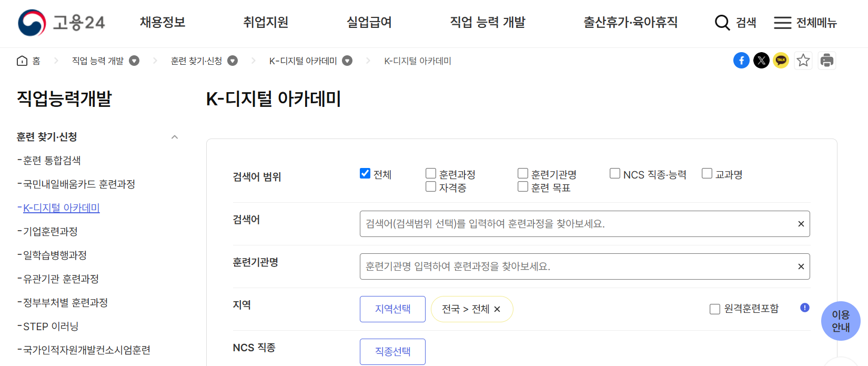The height and width of the screenshot is (366, 868).
Task: Click the 고용24 logo
Action: pyautogui.click(x=62, y=23)
